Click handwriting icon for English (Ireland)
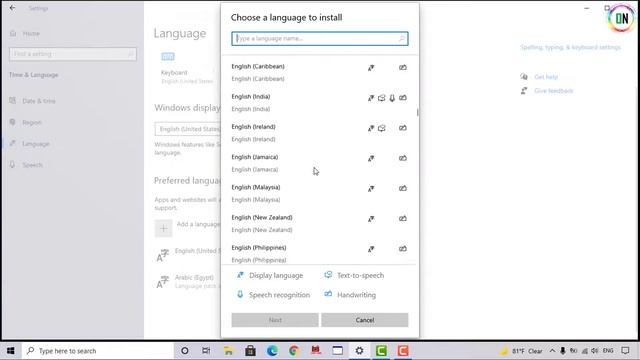This screenshot has width=640, height=360. [402, 128]
